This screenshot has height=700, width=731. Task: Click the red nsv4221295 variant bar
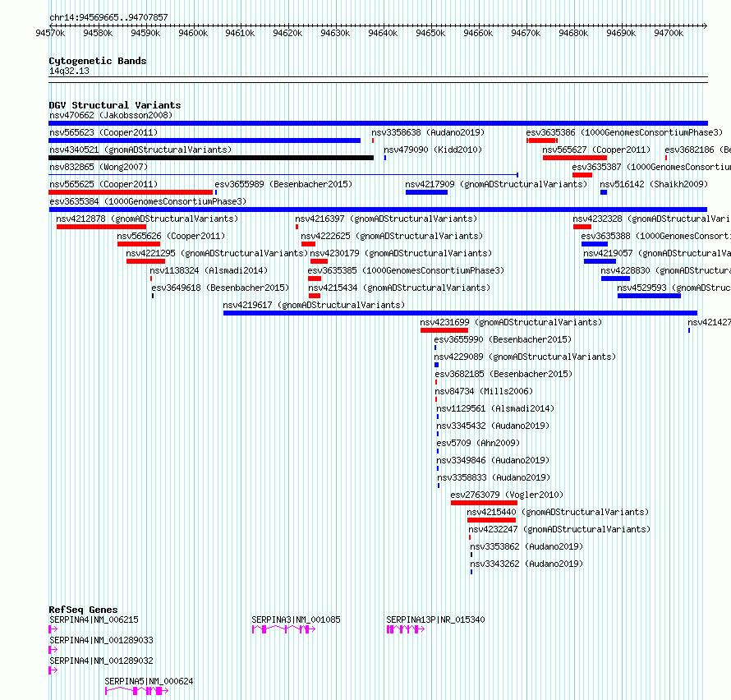pos(146,261)
